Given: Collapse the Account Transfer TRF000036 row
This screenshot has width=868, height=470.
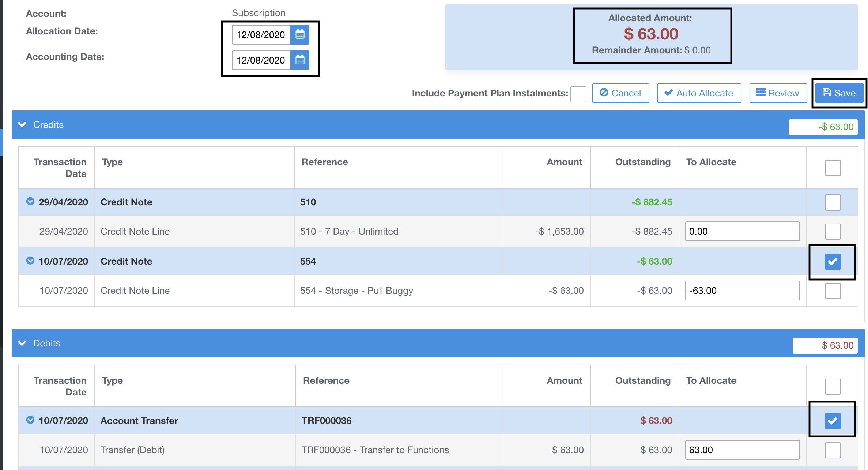Looking at the screenshot, I should (x=30, y=420).
